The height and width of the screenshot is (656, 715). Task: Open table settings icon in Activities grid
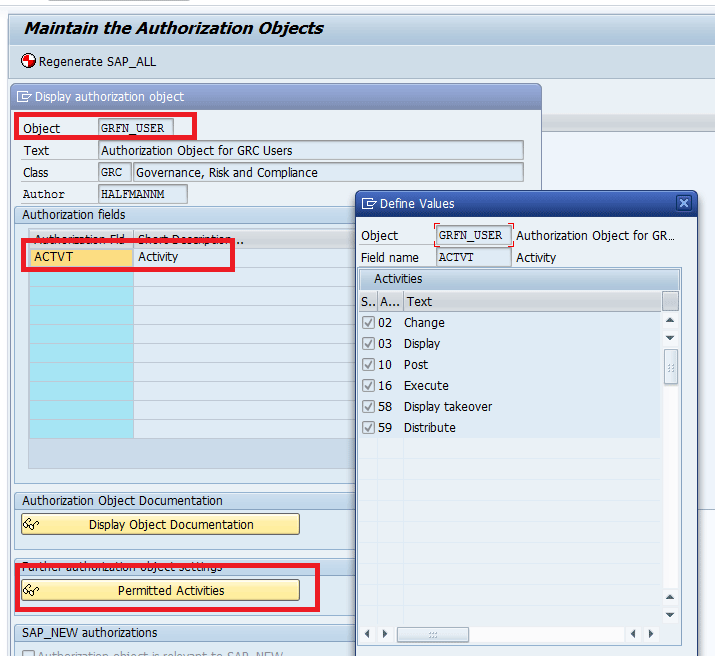click(x=670, y=301)
